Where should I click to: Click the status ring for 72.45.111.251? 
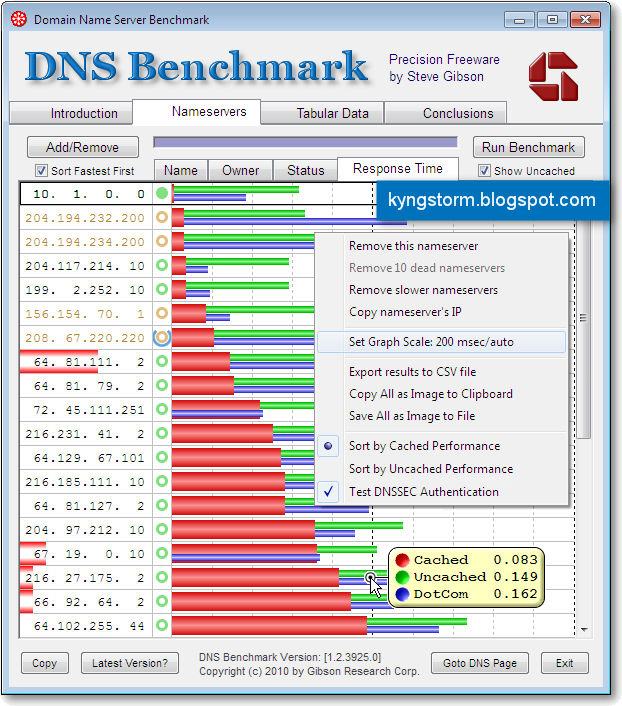coord(162,409)
